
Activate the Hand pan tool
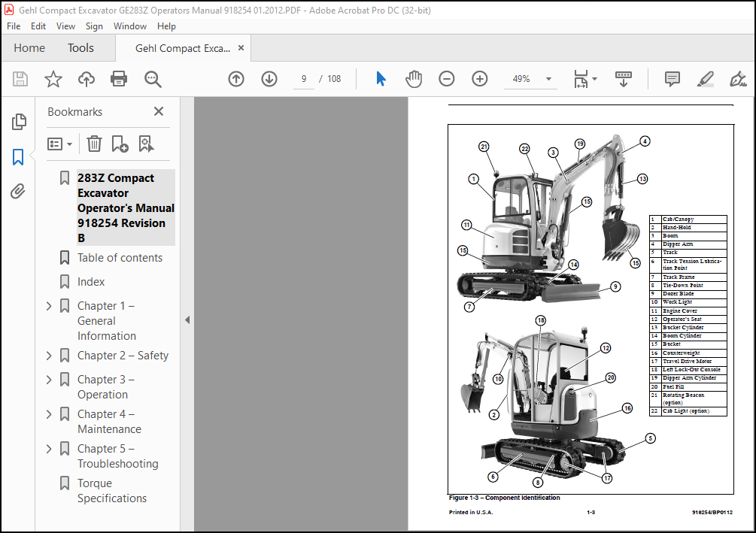(413, 78)
